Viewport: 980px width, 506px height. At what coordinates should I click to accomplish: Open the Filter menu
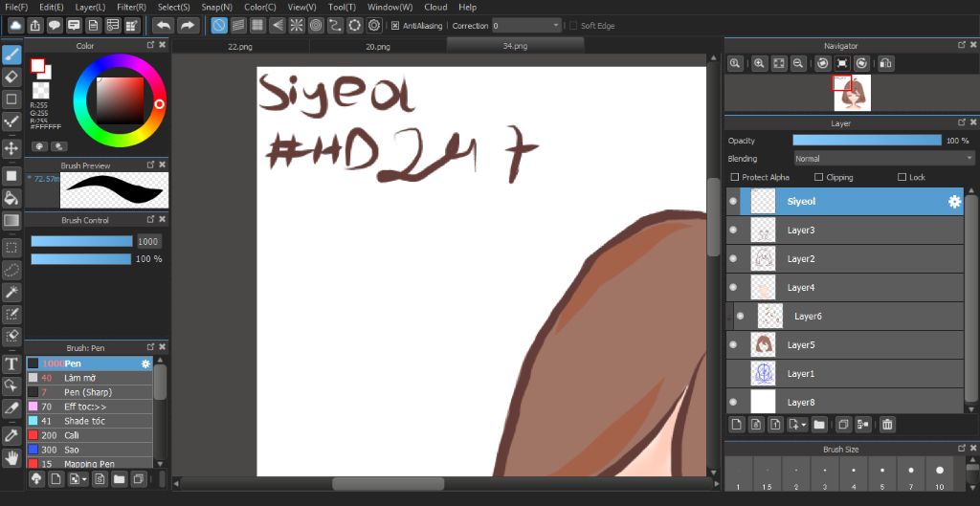point(131,7)
